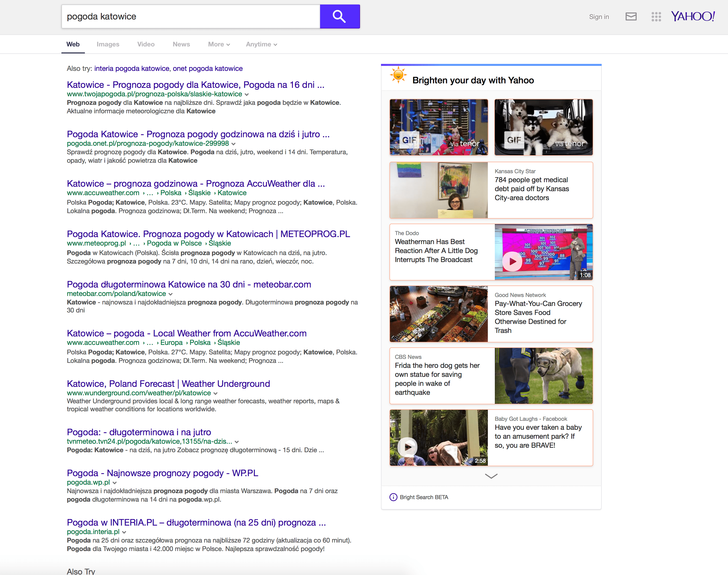Click the Śląskie breadcrumb under meteoprog.pl
Screen dimensions: 728x575
pyautogui.click(x=219, y=243)
